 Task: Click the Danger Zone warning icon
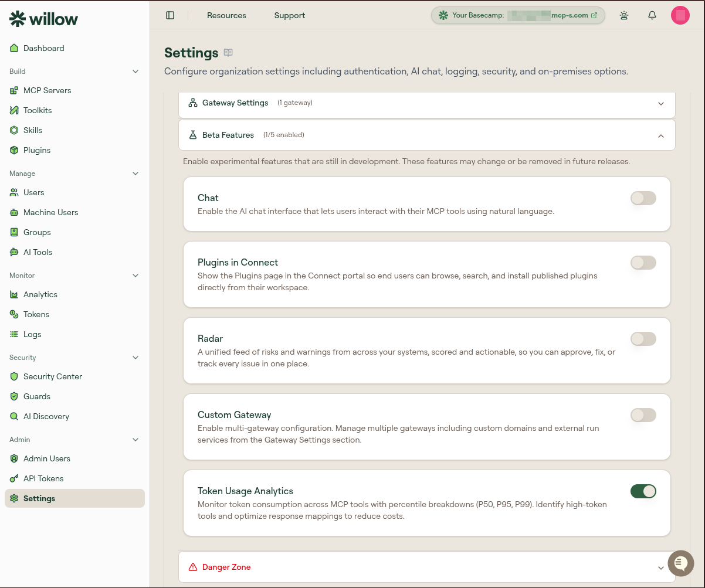(x=192, y=567)
